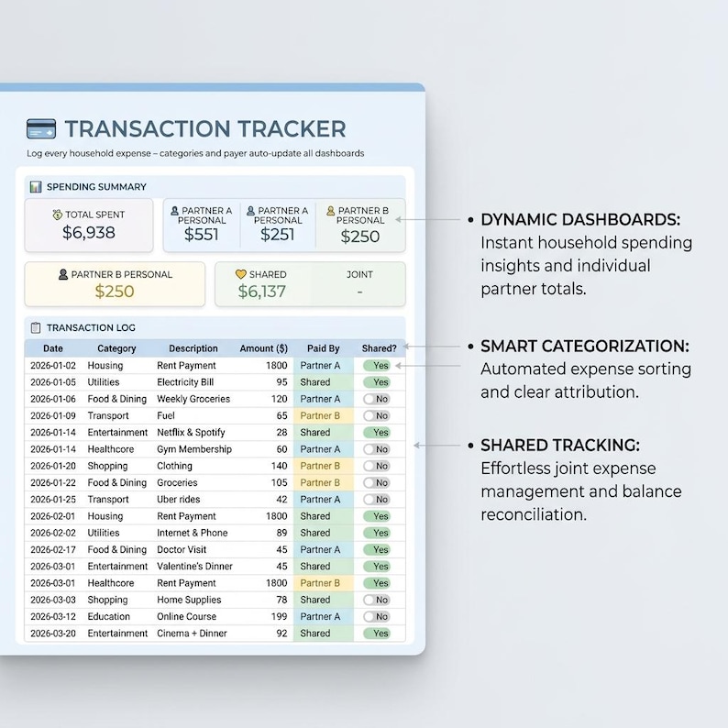Click the heart icon beside Shared total
Screen dimensions: 728x728
pos(240,274)
